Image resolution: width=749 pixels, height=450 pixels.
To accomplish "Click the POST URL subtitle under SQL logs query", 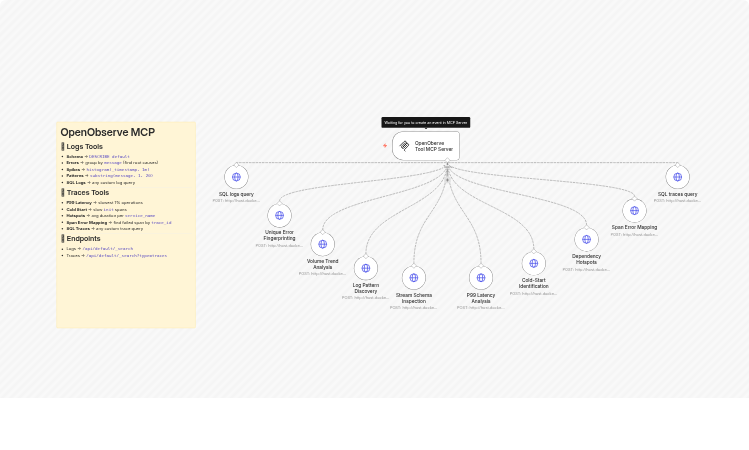I will tap(236, 201).
